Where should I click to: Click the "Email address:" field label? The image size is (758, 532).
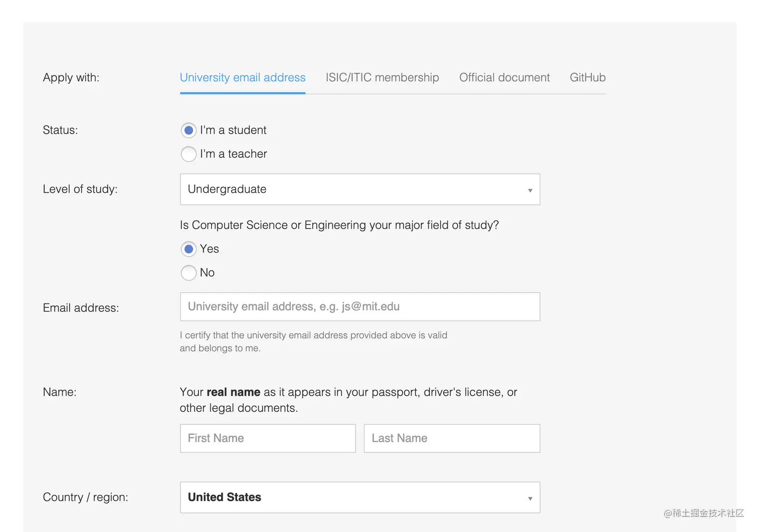click(x=81, y=308)
